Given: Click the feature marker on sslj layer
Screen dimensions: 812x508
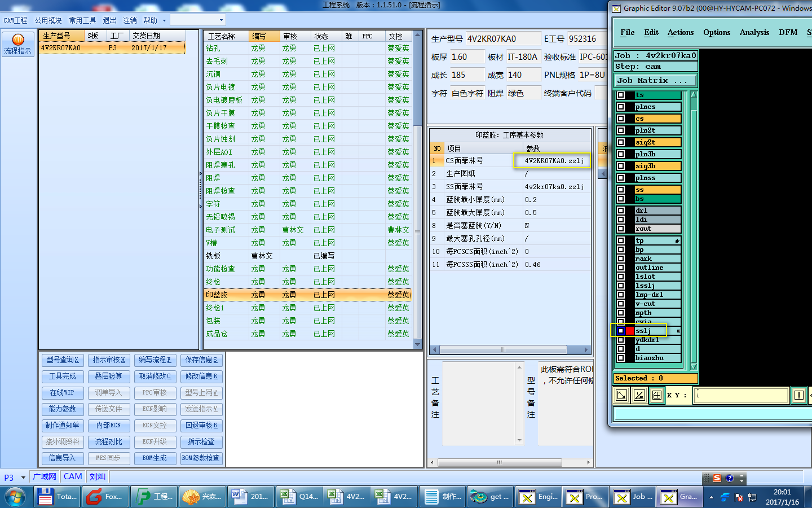Looking at the screenshot, I should 678,331.
